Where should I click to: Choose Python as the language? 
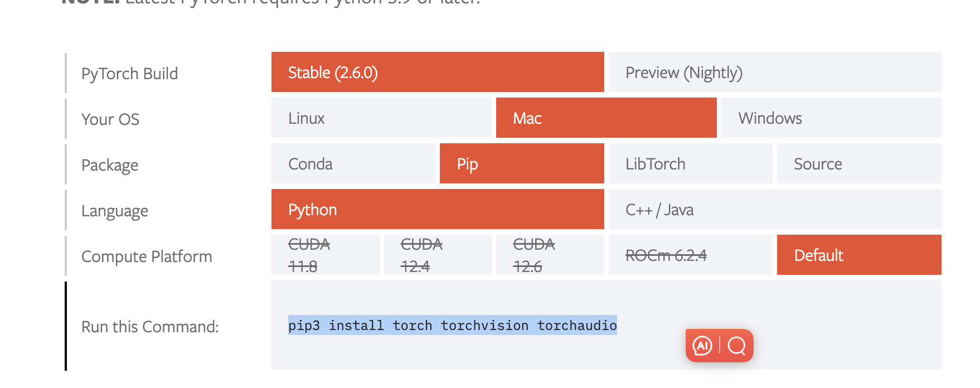438,210
